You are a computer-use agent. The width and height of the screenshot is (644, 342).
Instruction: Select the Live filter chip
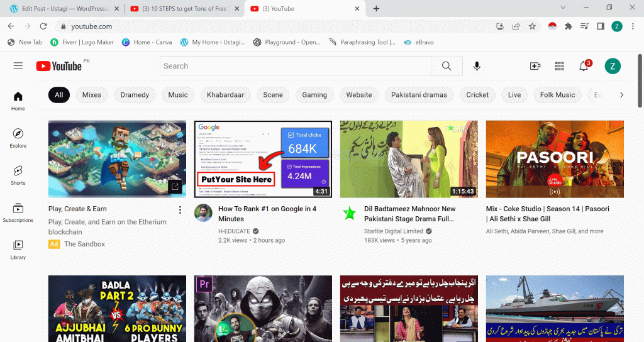[514, 95]
